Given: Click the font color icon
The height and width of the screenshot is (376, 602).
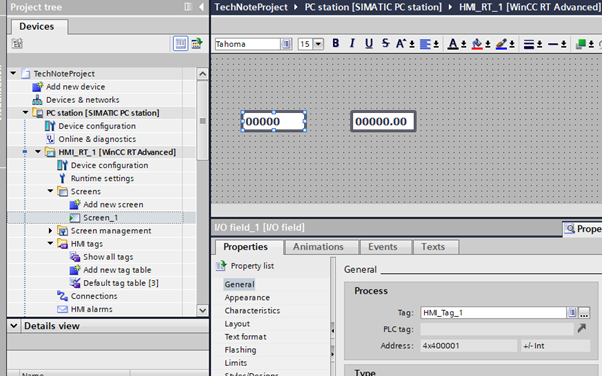Looking at the screenshot, I should (453, 44).
